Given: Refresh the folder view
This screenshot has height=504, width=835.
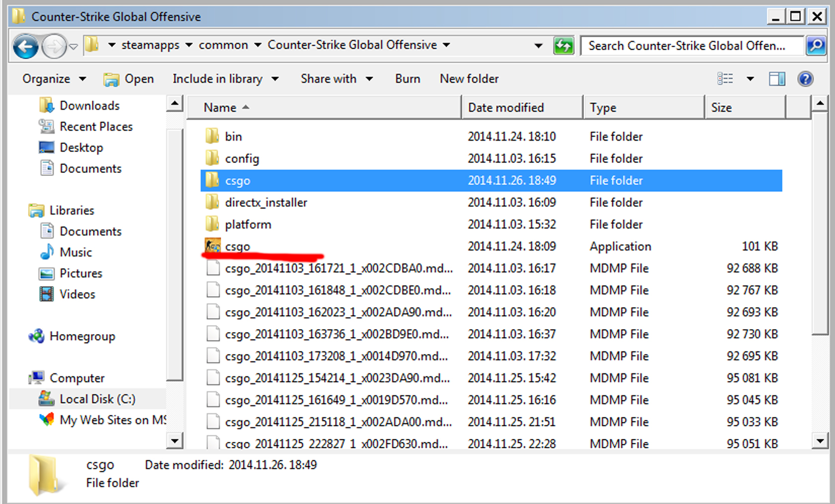Looking at the screenshot, I should tap(564, 46).
